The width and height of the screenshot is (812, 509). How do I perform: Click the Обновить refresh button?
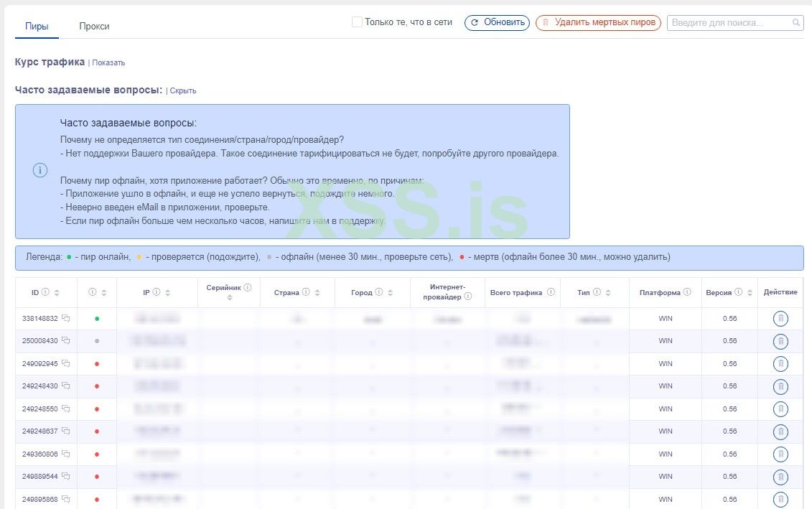pos(497,23)
